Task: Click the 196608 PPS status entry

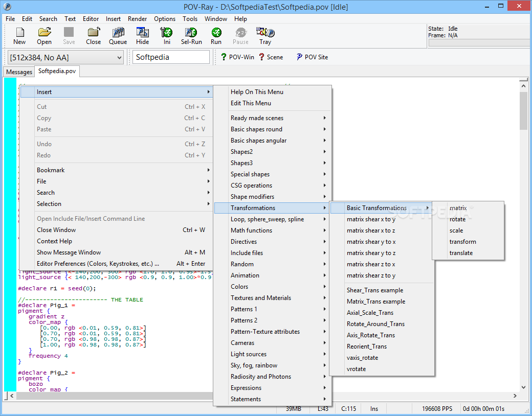Action: (x=437, y=408)
